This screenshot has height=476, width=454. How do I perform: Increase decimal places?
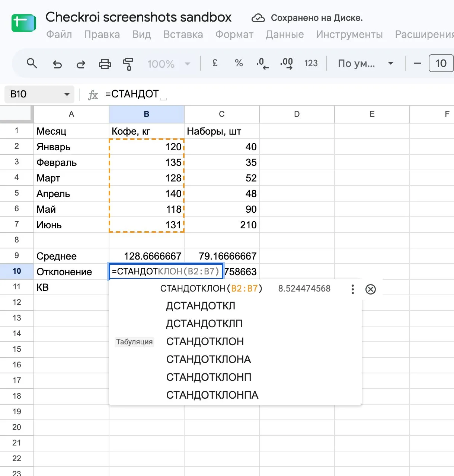(287, 64)
